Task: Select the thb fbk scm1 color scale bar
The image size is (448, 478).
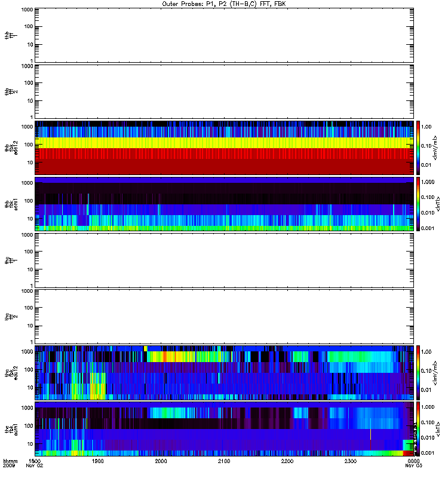Action: tap(418, 204)
